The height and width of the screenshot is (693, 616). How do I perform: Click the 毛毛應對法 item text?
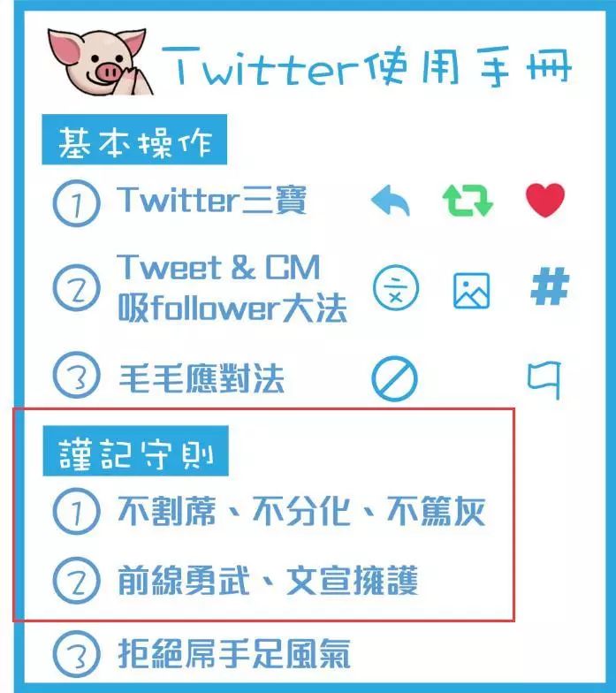pos(202,378)
